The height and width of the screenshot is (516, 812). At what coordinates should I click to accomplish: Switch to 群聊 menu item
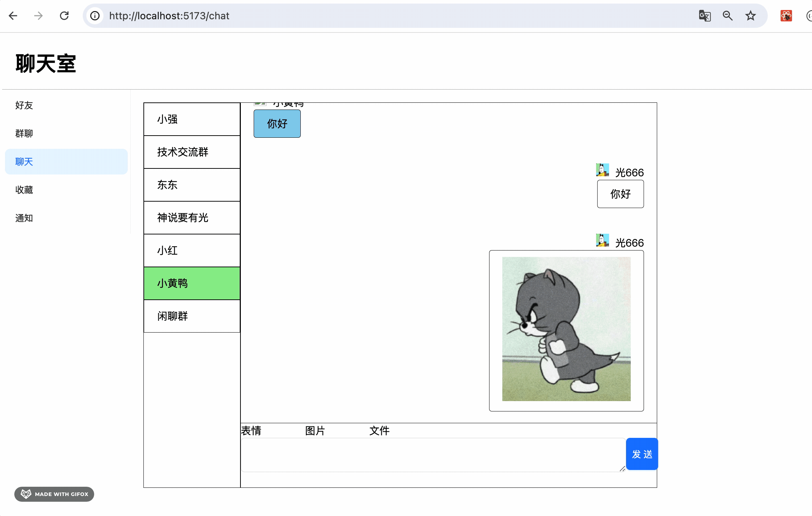pos(24,133)
